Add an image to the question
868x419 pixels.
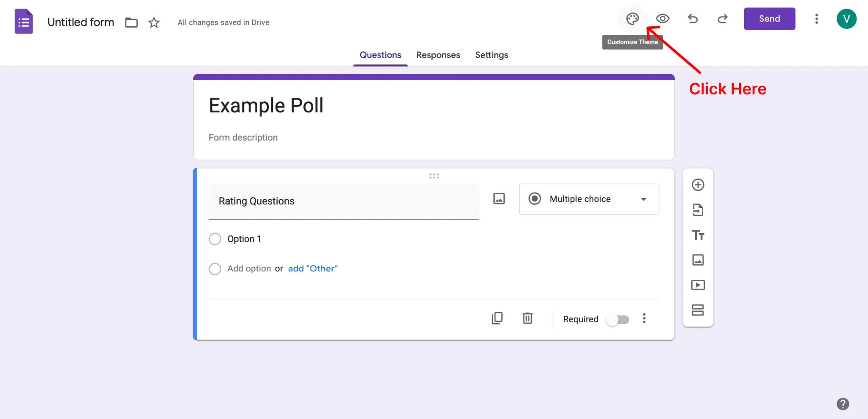[x=499, y=198]
